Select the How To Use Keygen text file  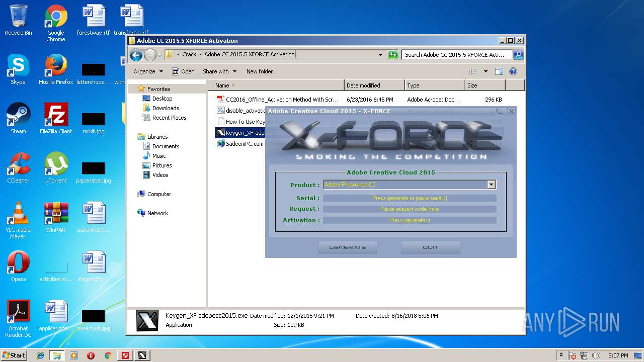tap(241, 122)
